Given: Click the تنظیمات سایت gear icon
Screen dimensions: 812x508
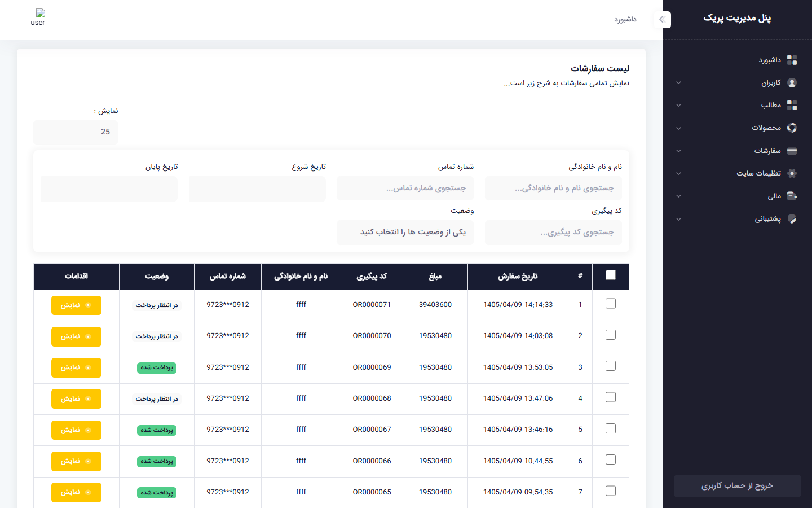Looking at the screenshot, I should coord(792,173).
